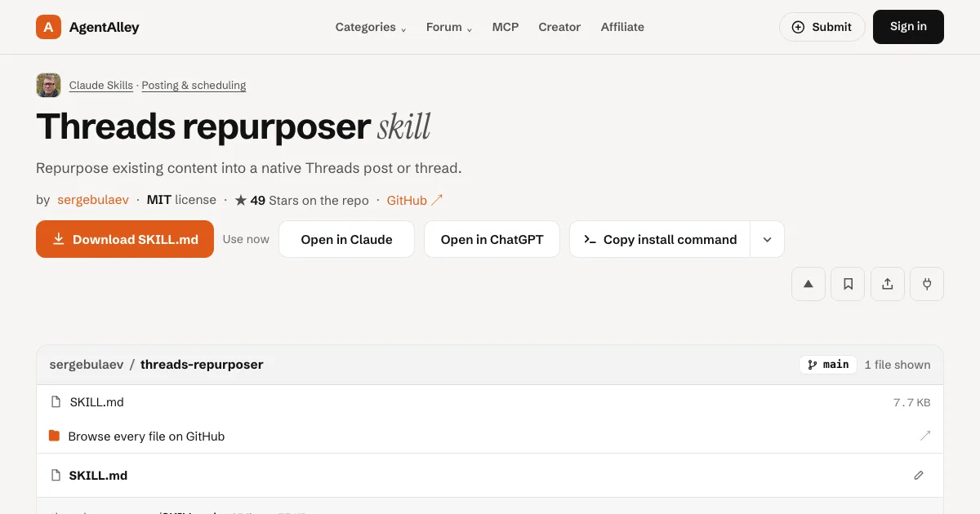Open the Forum dropdown menu

coord(449,27)
